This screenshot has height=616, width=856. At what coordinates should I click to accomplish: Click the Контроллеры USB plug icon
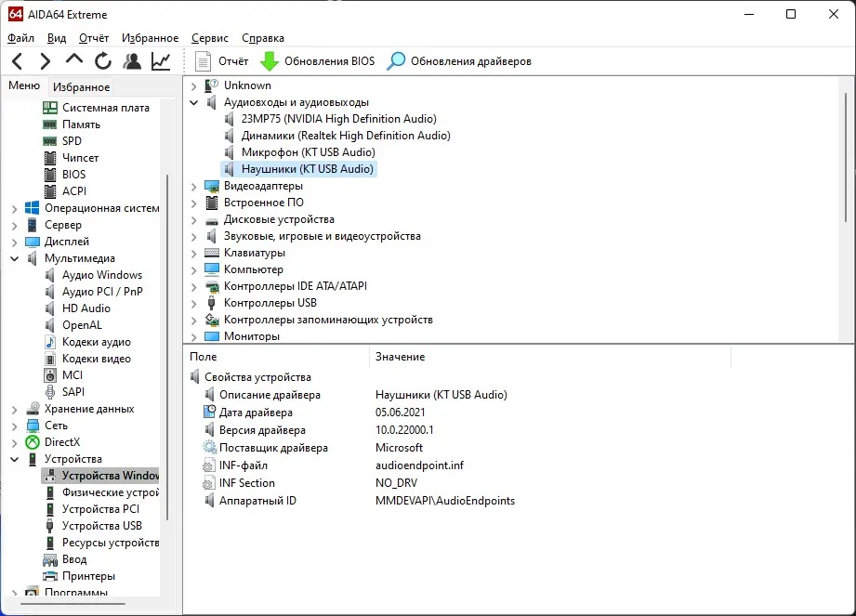tap(212, 303)
